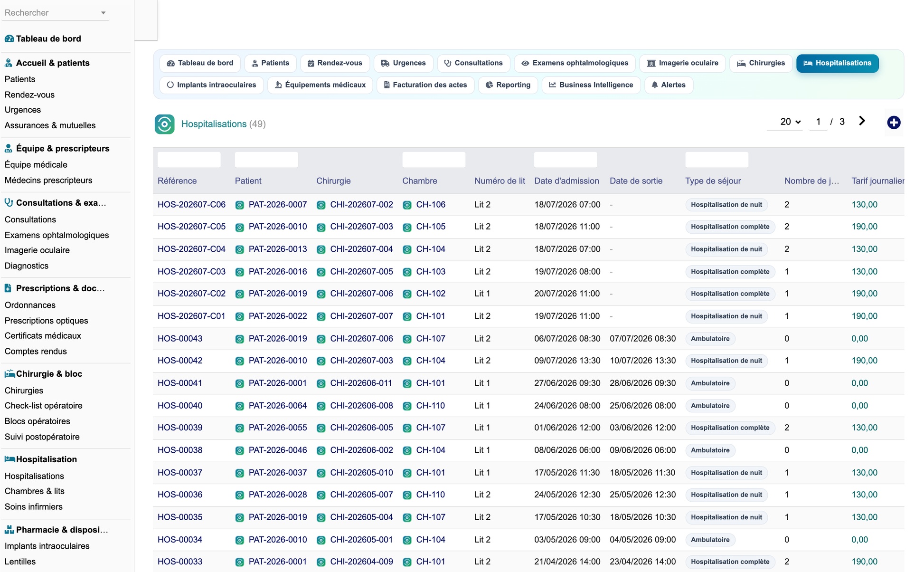
Task: Click Pharmacie & dispositifs section icon
Action: (x=9, y=530)
